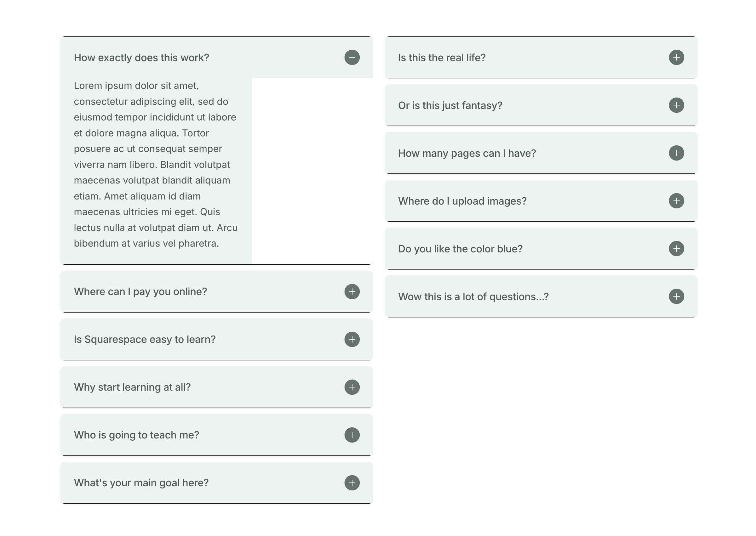756x536 pixels.
Task: Click plus icon for 'Wow this is a lot of questions...?'
Action: pyautogui.click(x=676, y=296)
